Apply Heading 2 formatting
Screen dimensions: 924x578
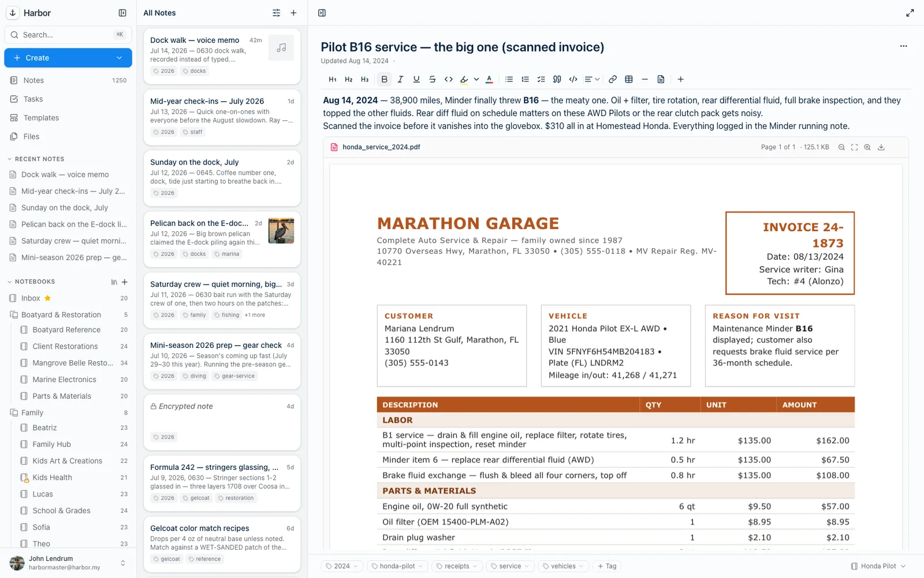coord(349,79)
